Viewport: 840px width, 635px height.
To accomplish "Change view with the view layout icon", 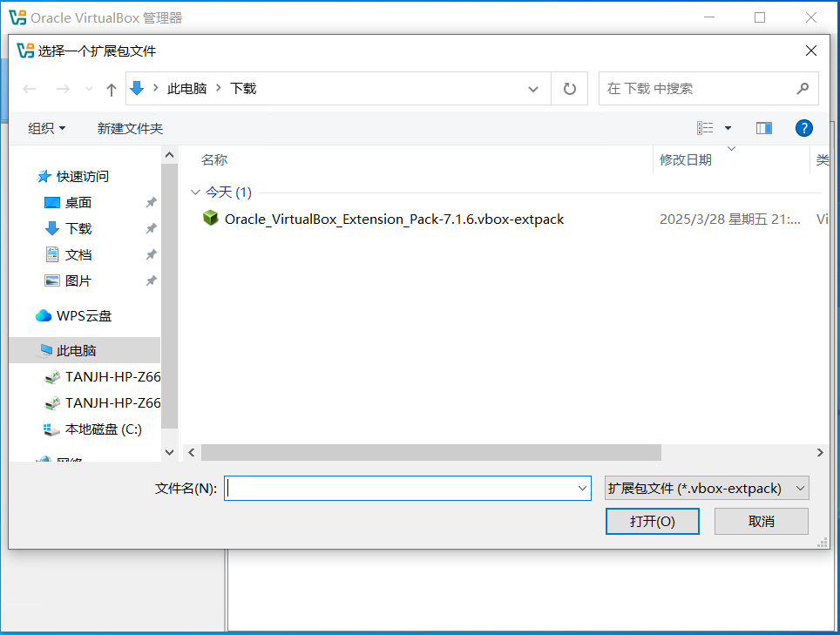I will [x=704, y=128].
